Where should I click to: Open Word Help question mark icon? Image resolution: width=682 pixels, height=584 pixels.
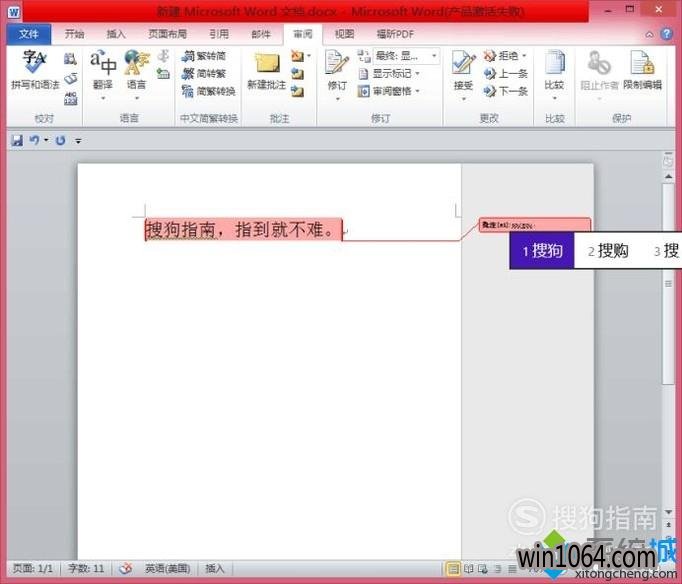[x=667, y=34]
